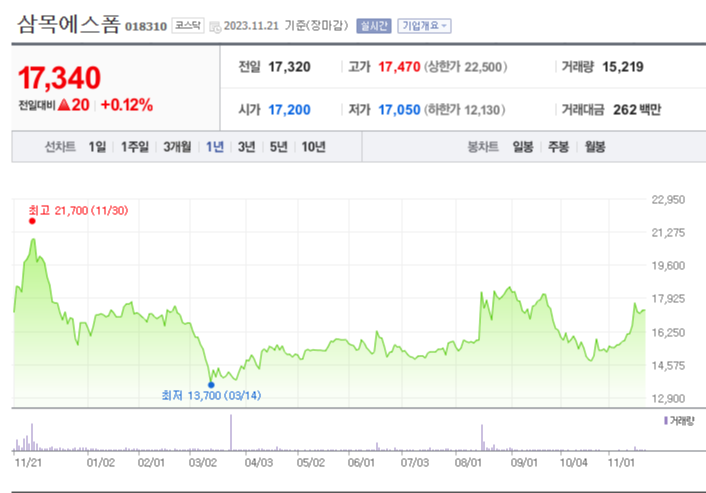706x493 pixels.
Task: Select the 5년 line chart tab
Action: [x=278, y=147]
